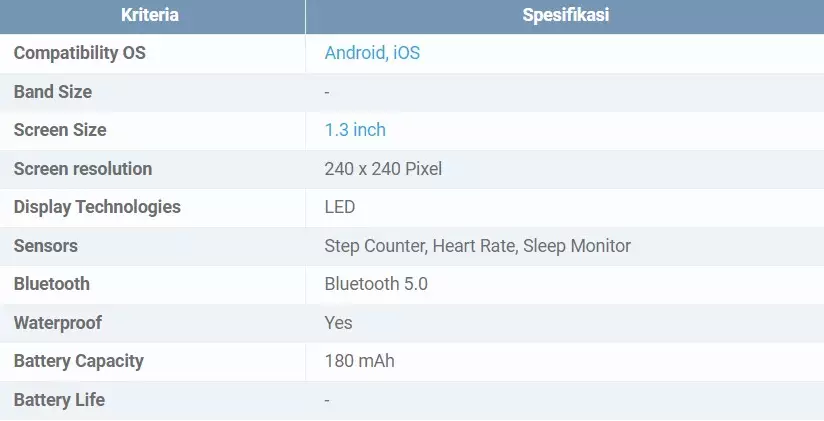Select the Battery Life label
The width and height of the screenshot is (824, 421).
coord(59,400)
